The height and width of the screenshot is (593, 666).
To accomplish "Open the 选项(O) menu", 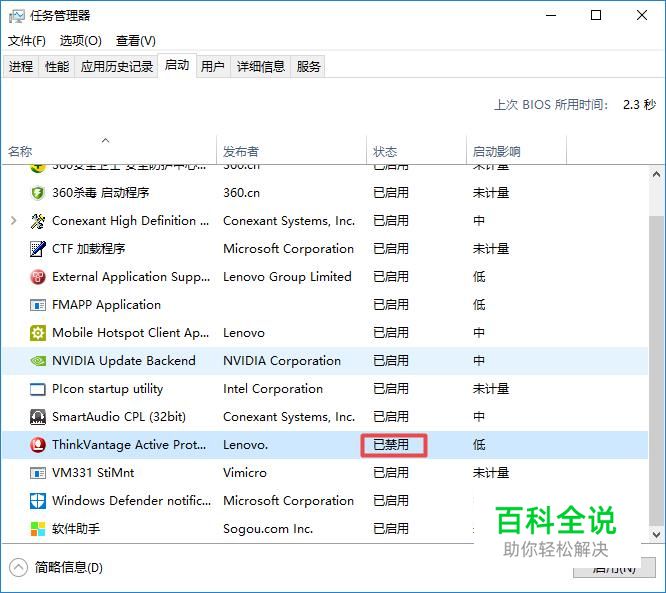I will (x=81, y=41).
